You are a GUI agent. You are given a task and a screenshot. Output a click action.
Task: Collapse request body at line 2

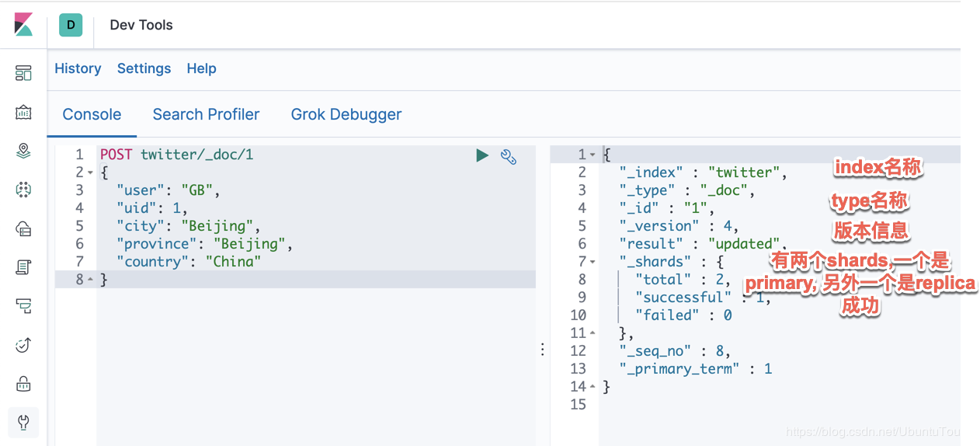[x=90, y=172]
